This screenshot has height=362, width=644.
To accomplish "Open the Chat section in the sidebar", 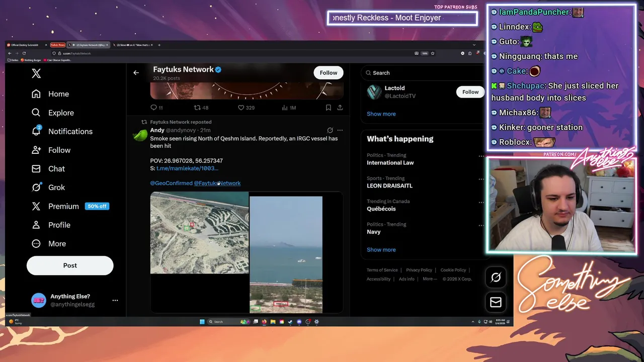I will [x=48, y=168].
